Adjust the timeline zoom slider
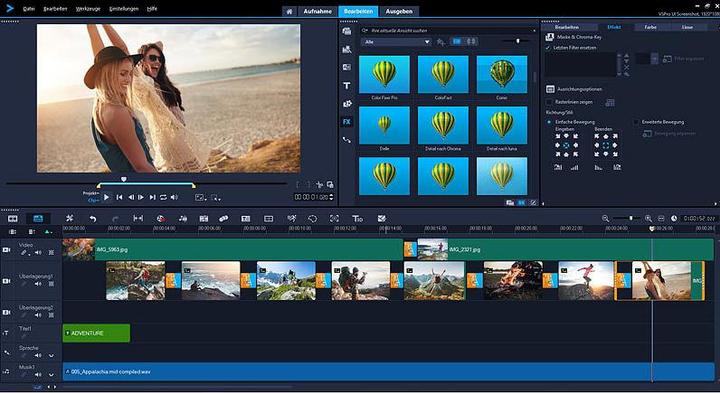 [x=631, y=219]
